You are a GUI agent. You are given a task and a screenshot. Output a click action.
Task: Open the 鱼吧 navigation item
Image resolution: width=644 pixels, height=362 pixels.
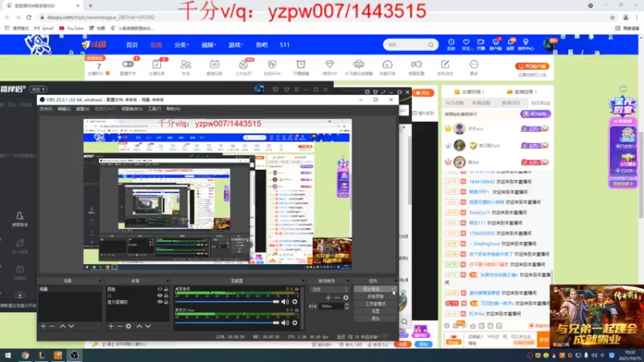262,45
